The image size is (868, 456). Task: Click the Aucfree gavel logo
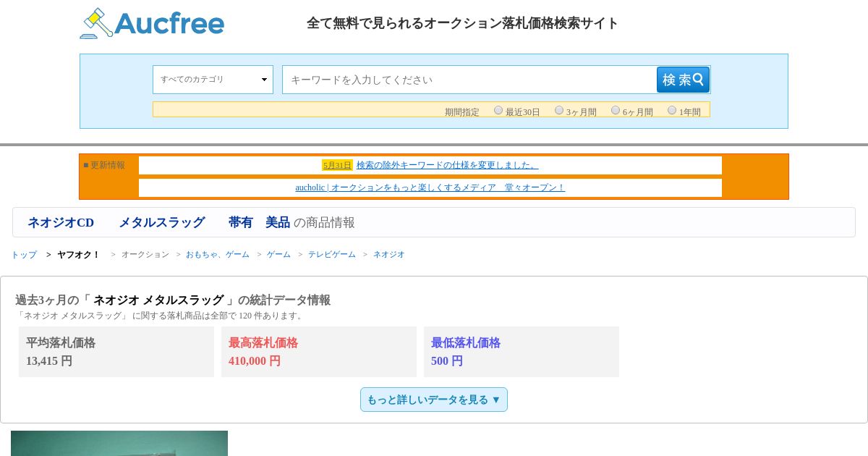tap(152, 23)
